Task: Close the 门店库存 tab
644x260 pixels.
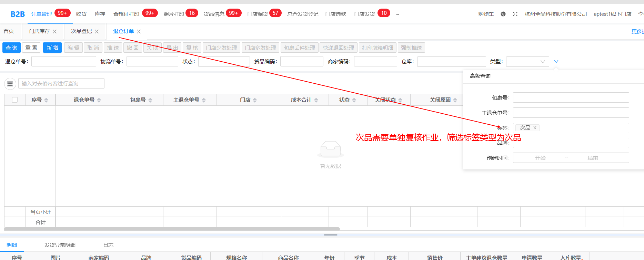Action: pos(55,32)
